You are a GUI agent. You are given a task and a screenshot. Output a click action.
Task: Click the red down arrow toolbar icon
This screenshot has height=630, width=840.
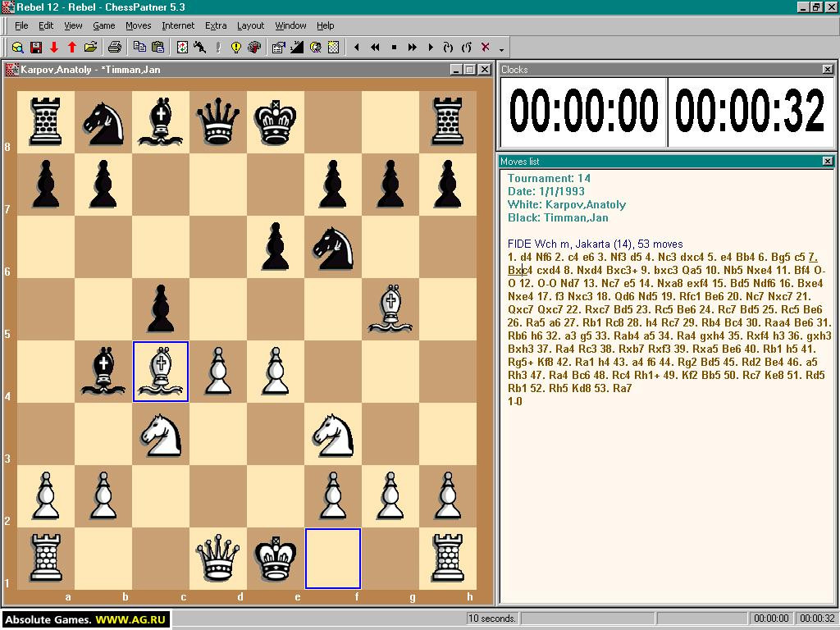(x=54, y=47)
